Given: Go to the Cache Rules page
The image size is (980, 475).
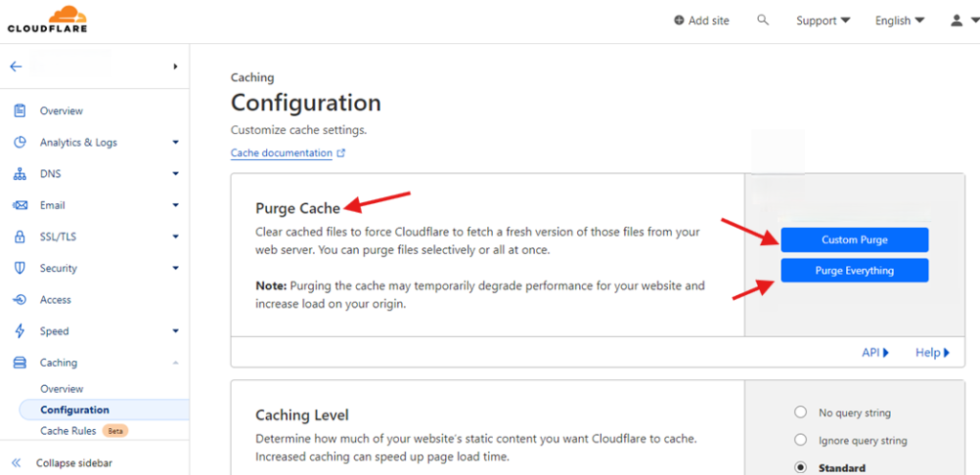Looking at the screenshot, I should (x=67, y=431).
